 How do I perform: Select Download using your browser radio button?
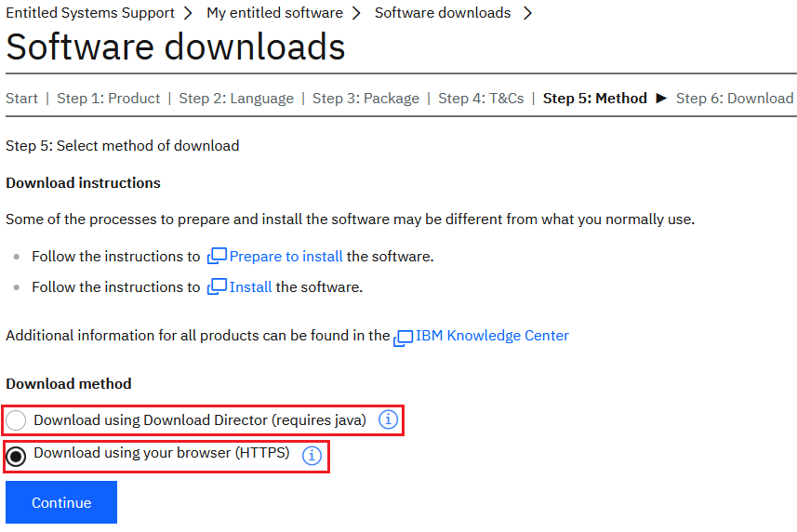(17, 457)
